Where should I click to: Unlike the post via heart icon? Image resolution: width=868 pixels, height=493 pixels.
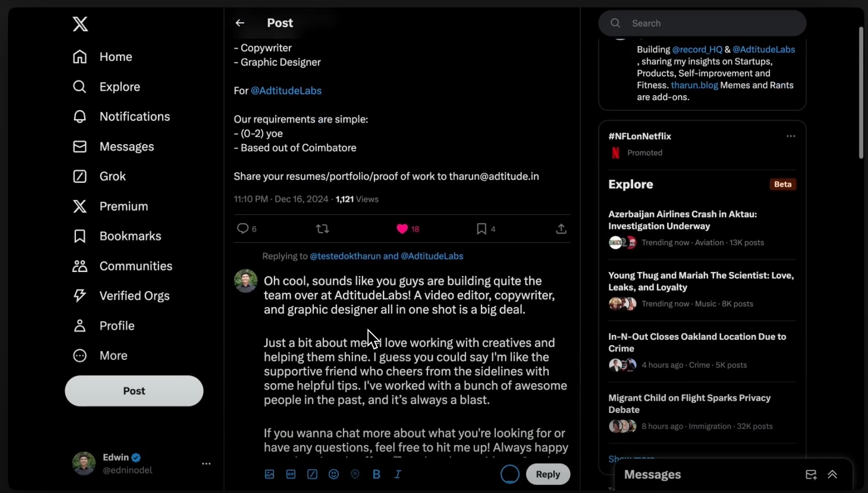pos(402,228)
